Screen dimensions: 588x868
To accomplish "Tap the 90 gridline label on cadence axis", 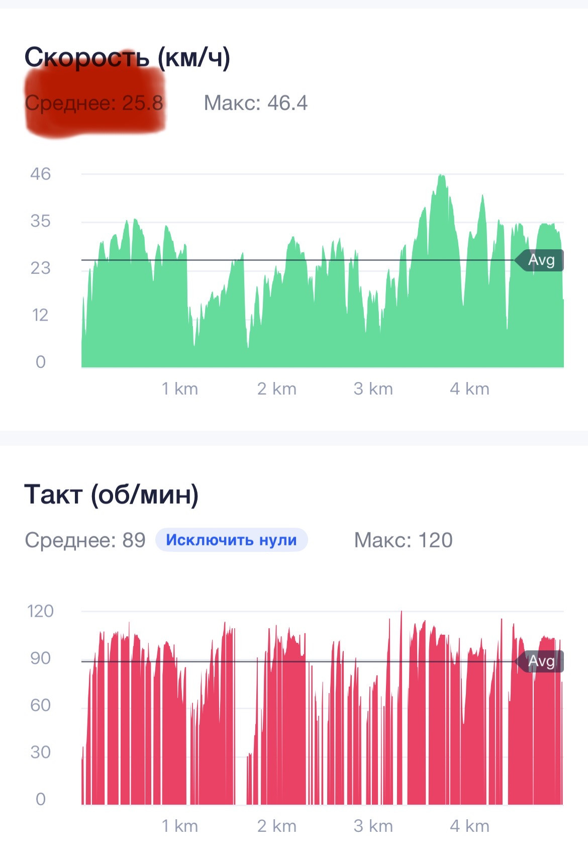I will pos(40,658).
